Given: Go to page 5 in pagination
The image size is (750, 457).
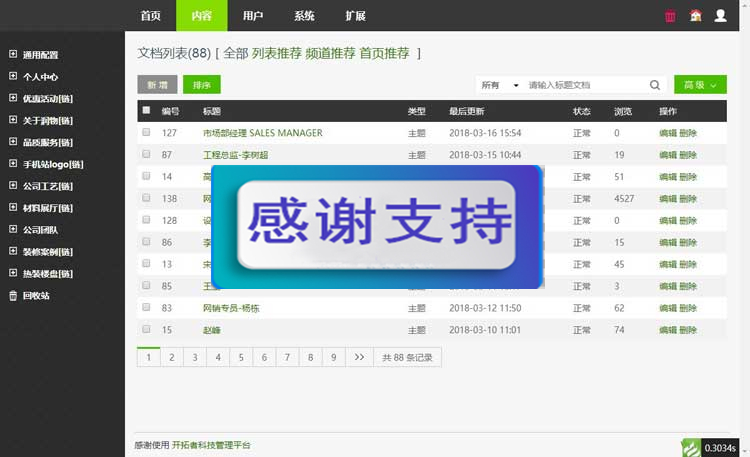Looking at the screenshot, I should 241,357.
